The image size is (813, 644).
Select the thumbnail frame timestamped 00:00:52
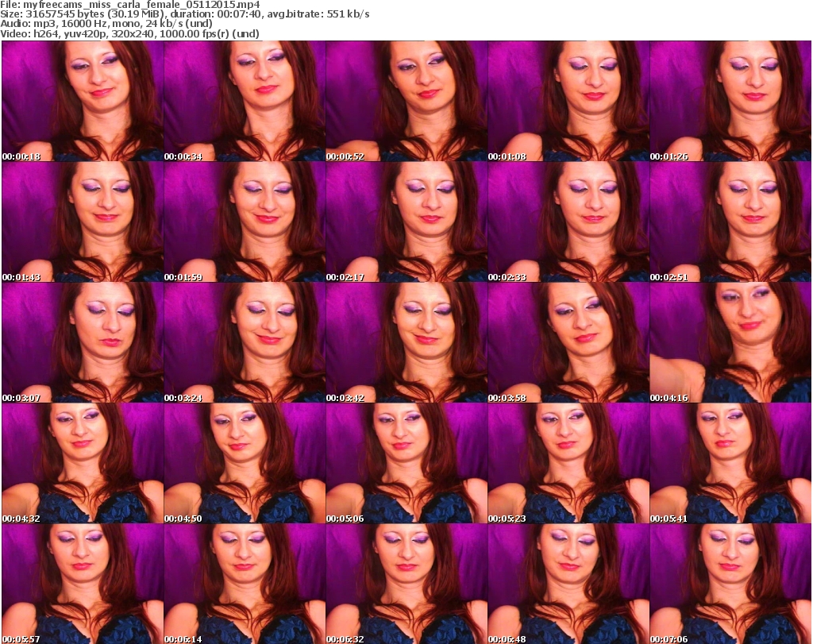click(x=406, y=101)
